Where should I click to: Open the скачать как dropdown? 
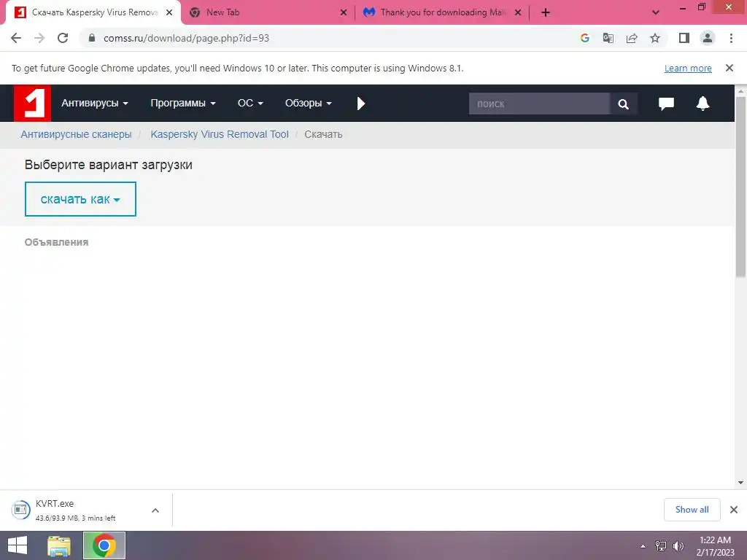click(80, 199)
